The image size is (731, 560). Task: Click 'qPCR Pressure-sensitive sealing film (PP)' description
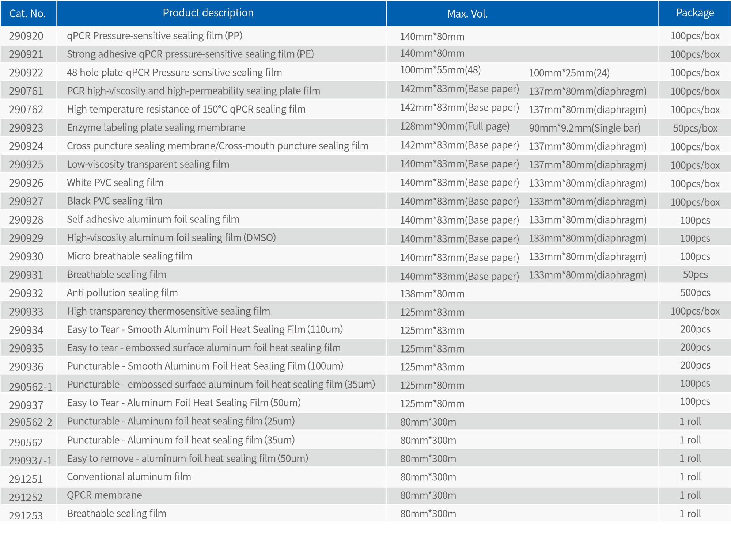(x=155, y=36)
